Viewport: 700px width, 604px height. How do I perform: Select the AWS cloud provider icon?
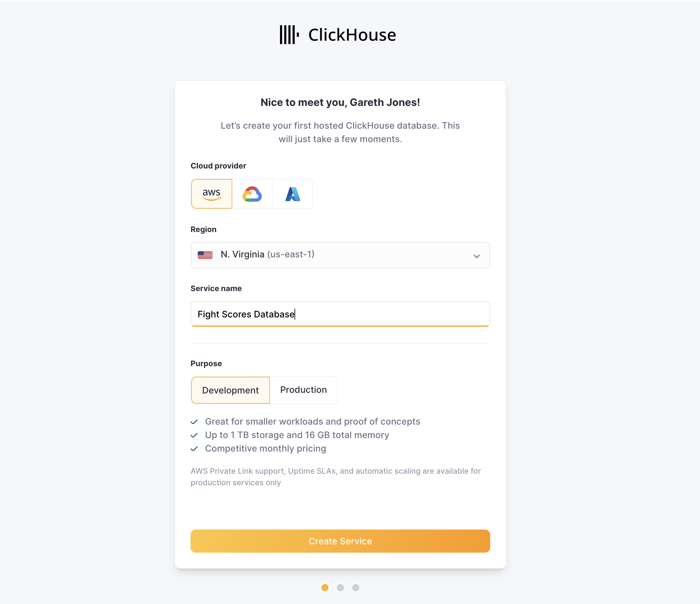[x=211, y=194]
